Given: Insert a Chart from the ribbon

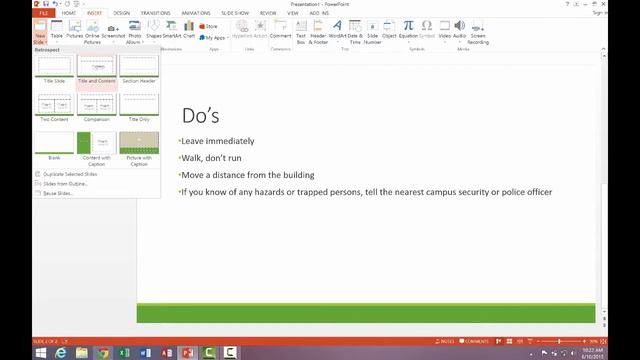Looking at the screenshot, I should click(189, 30).
